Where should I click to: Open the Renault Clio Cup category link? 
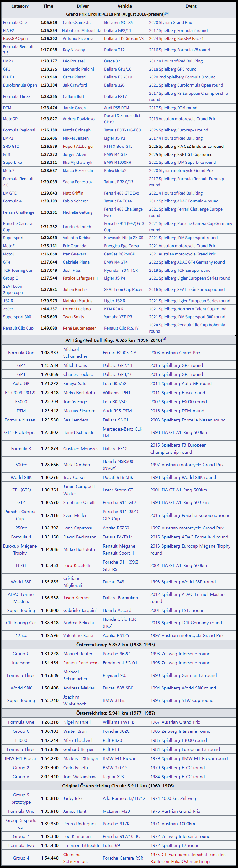(x=18, y=329)
